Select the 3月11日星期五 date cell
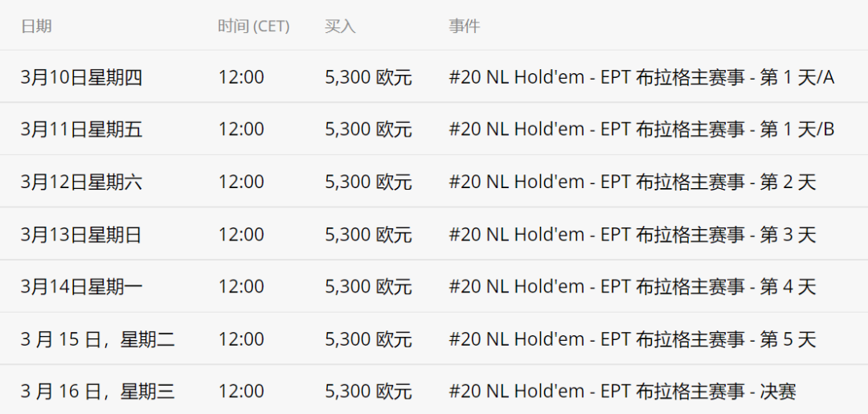The image size is (868, 414). 81,129
